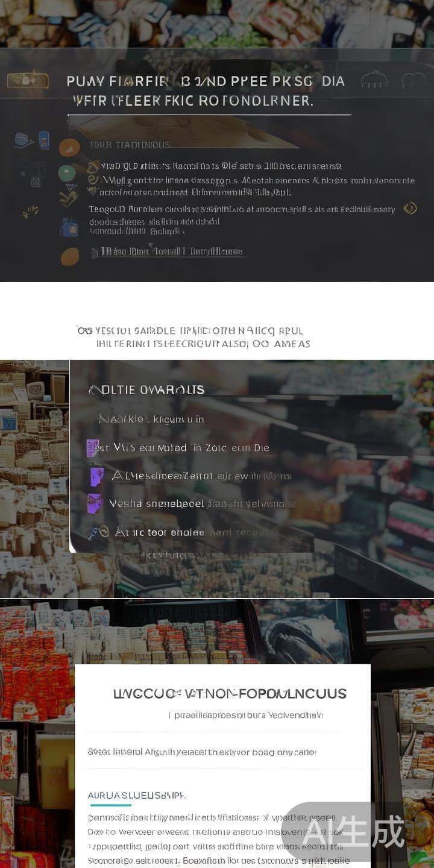The image size is (434, 868).
Task: Click the gold badge logo in header
Action: (28, 80)
